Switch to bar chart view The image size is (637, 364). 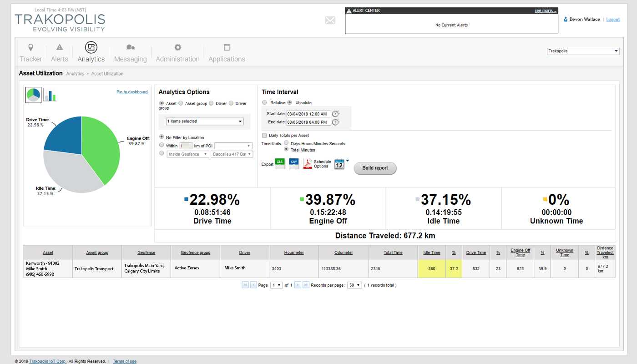[x=50, y=95]
